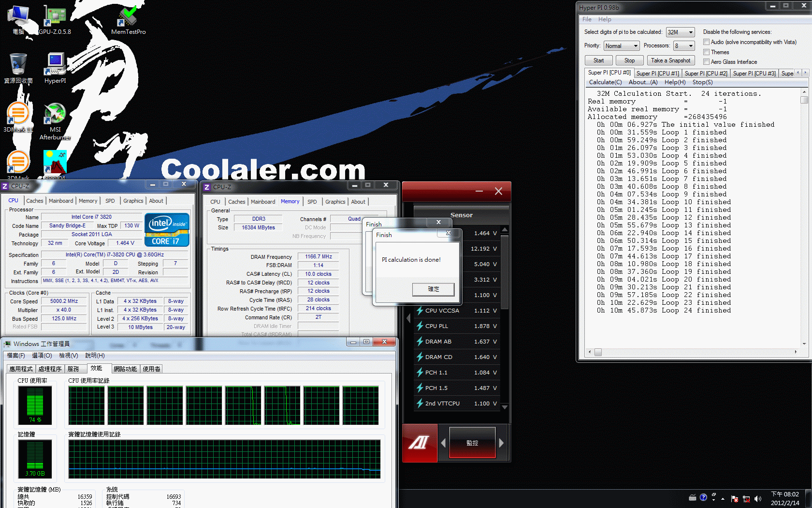
Task: Enable the Themes checkbox
Action: click(x=706, y=52)
